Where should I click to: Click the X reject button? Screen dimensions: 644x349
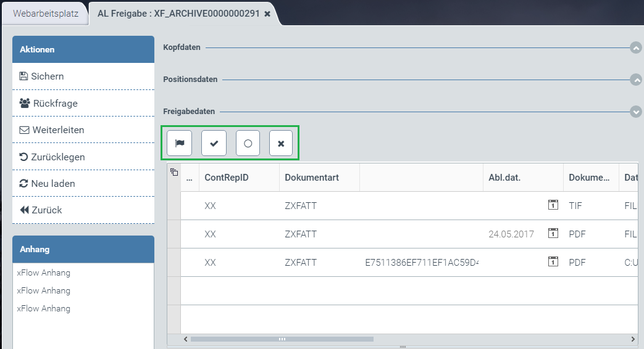[281, 143]
